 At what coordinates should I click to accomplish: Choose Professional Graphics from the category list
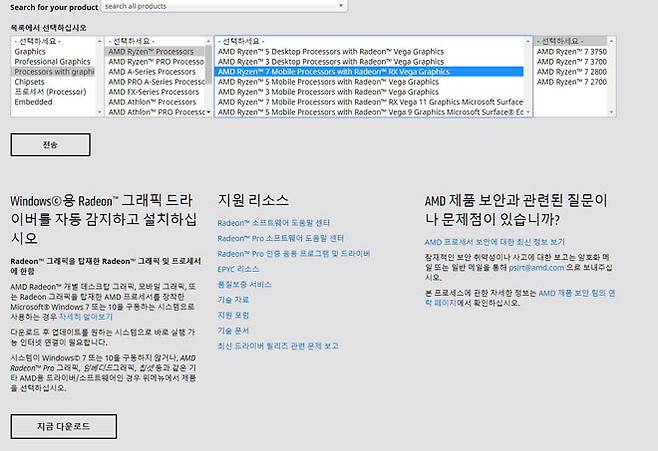[x=52, y=61]
